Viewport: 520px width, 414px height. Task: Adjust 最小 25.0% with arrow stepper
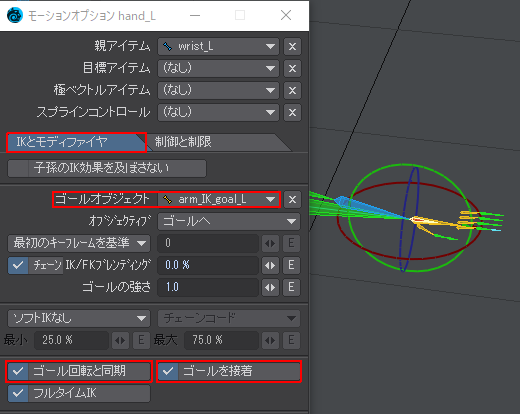tap(120, 340)
